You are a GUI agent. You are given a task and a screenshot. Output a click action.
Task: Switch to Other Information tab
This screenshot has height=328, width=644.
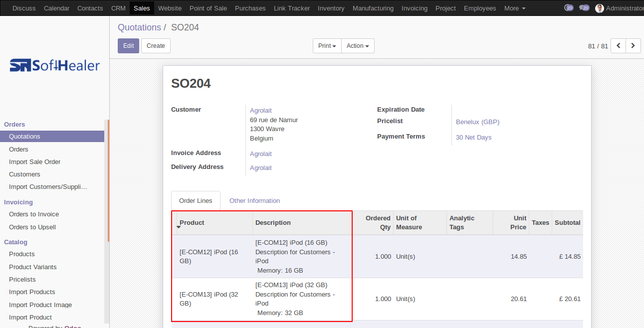tap(254, 201)
